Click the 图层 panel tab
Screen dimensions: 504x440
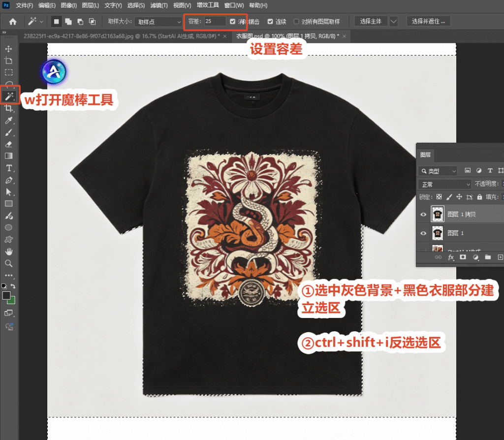point(426,155)
